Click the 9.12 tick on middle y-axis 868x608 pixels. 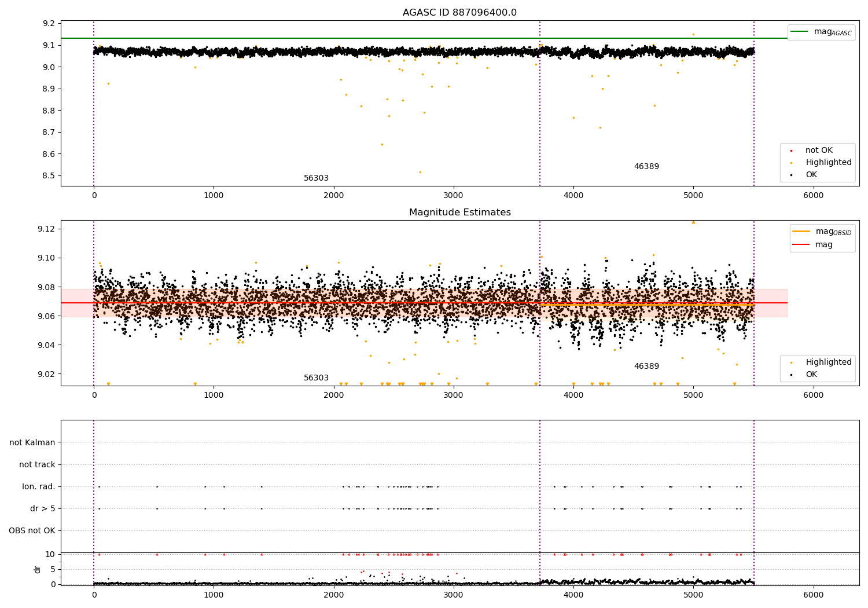tap(47, 229)
